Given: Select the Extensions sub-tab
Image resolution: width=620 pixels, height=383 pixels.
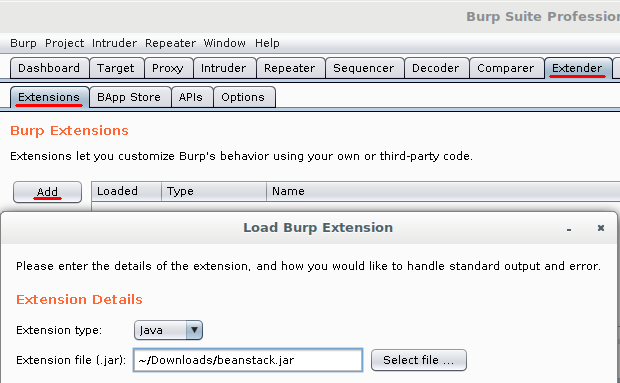Looking at the screenshot, I should tap(49, 97).
